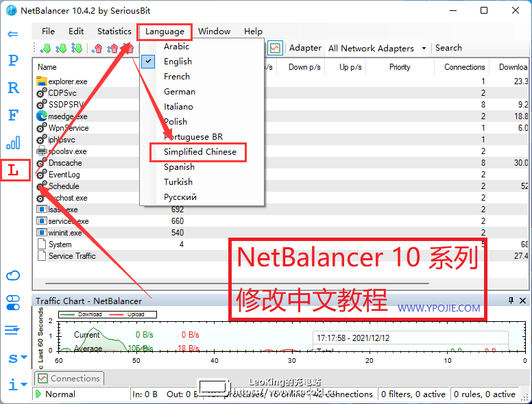Toggle the traffic chart toolbar icon
This screenshot has width=532, height=404.
(275, 48)
